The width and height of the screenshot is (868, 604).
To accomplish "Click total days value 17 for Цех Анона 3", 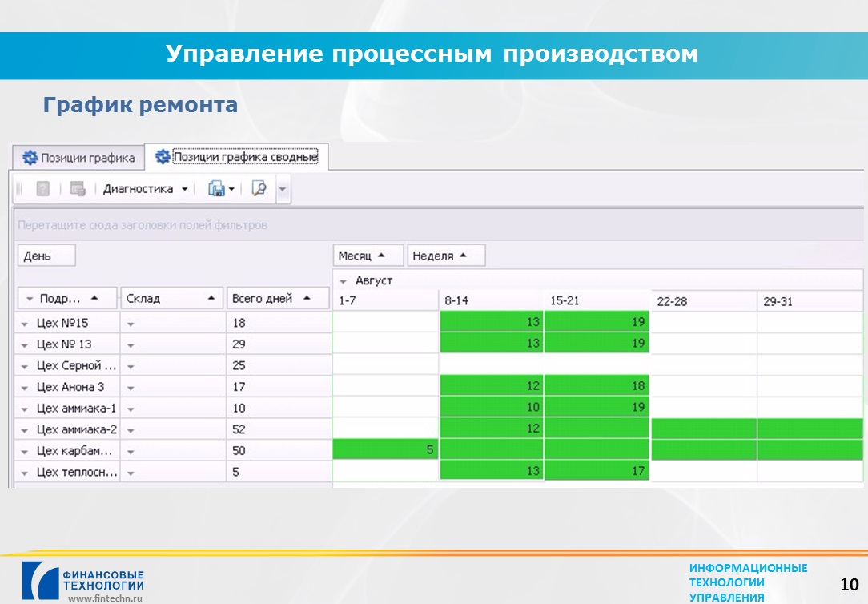I will click(279, 386).
